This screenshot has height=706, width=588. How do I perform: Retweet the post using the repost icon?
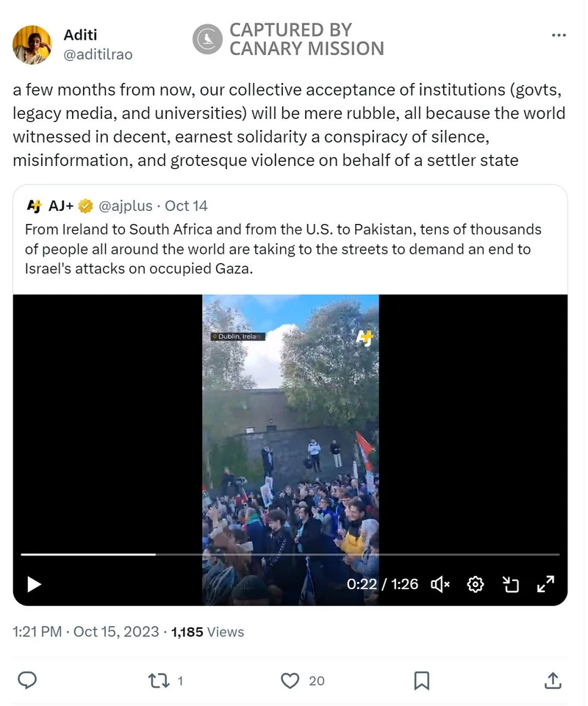pyautogui.click(x=158, y=680)
